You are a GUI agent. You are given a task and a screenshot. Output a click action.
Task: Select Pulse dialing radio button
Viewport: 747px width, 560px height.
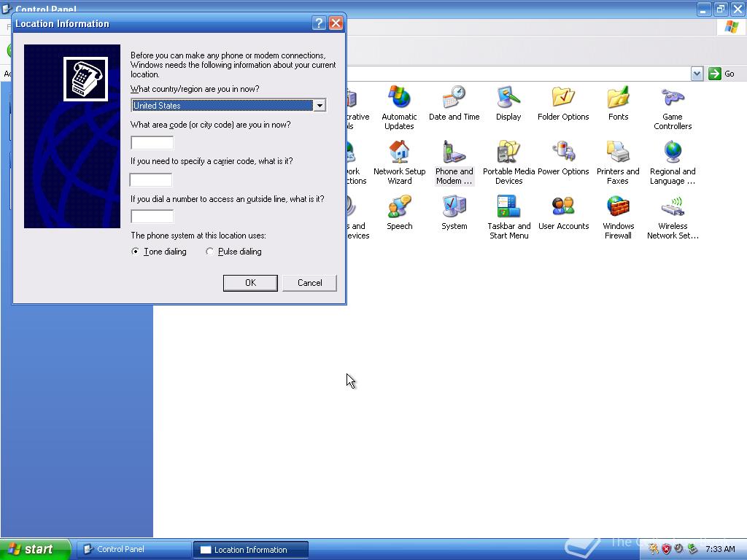pos(209,252)
